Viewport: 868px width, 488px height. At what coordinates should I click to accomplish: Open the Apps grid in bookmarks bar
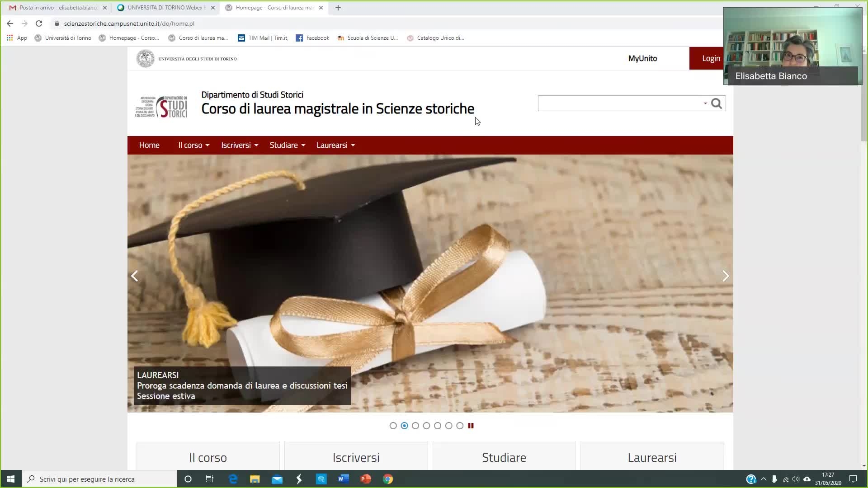pyautogui.click(x=17, y=38)
